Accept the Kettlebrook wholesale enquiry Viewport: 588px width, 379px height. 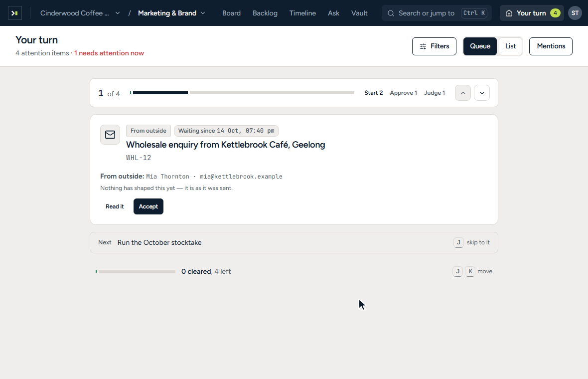coord(148,206)
